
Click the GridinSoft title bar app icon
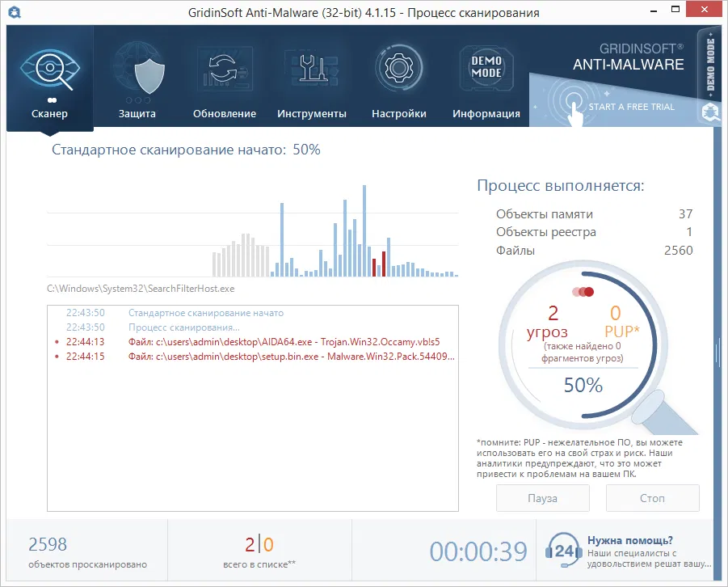coord(15,12)
